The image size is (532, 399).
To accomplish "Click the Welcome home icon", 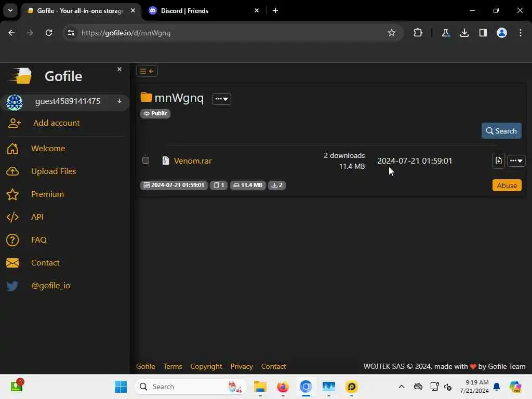I will (x=12, y=149).
